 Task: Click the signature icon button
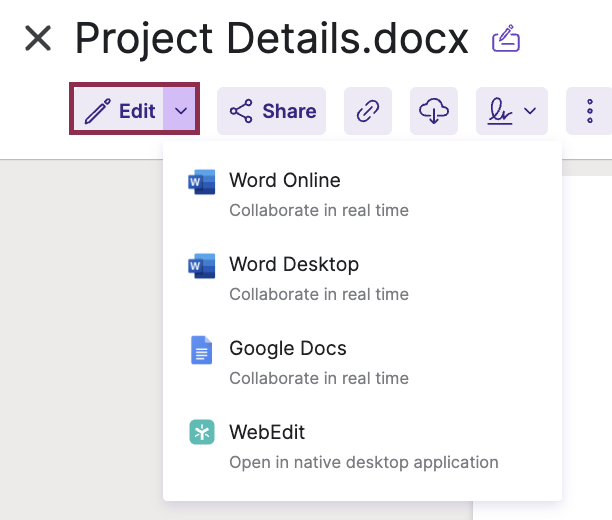(x=500, y=111)
